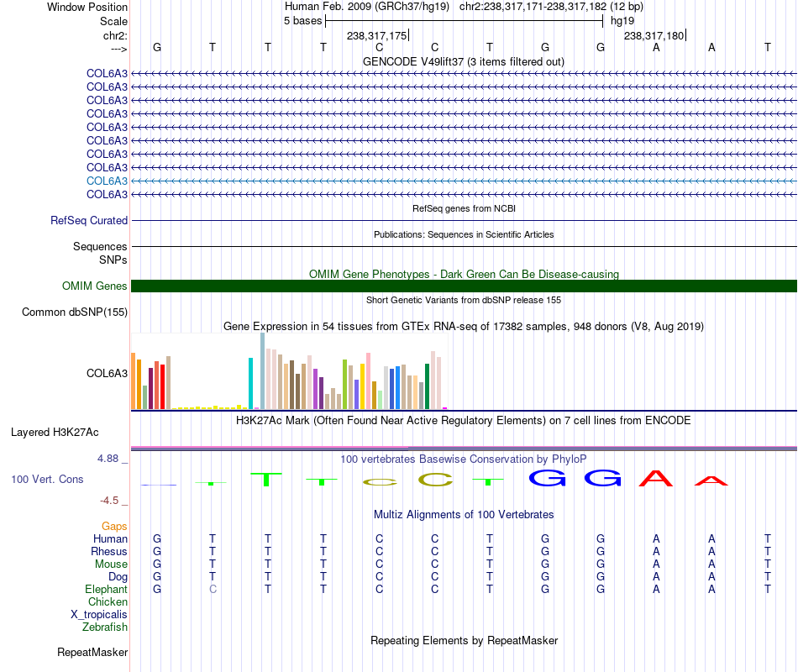This screenshot has width=798, height=672.
Task: Click Repeating Elements by RepeatMasker title
Action: pyautogui.click(x=464, y=640)
